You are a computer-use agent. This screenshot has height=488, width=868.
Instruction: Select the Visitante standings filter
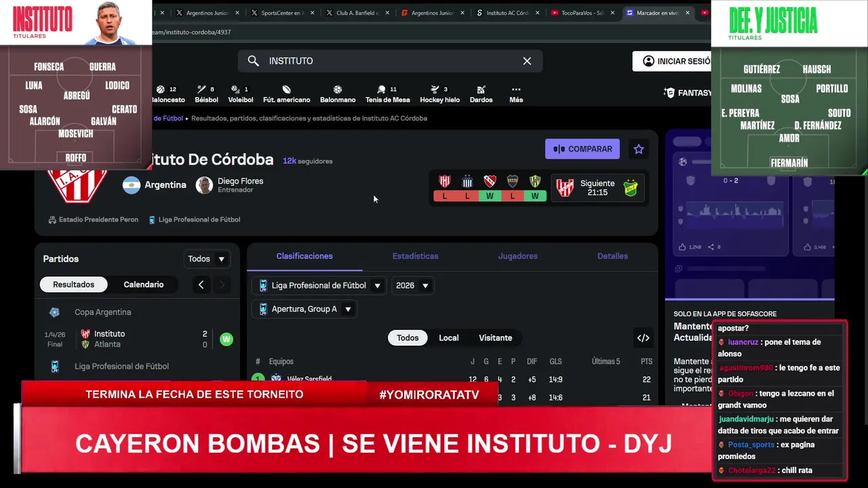[496, 338]
